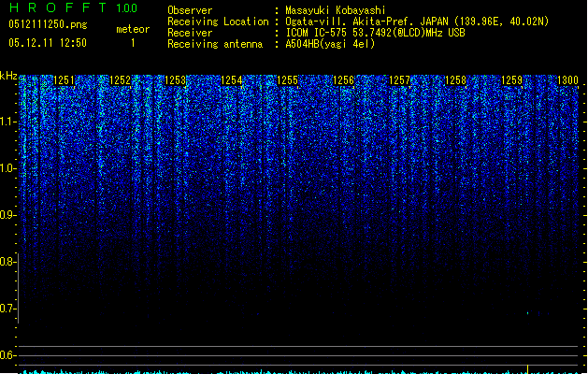Click the 0.7 kHz axis tick label
Screen dimensions: 588x374
click(8, 309)
